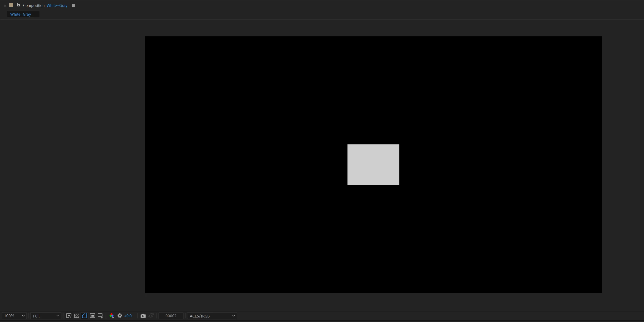This screenshot has height=322, width=644.
Task: Open grid and guide options icon
Action: pos(100,316)
